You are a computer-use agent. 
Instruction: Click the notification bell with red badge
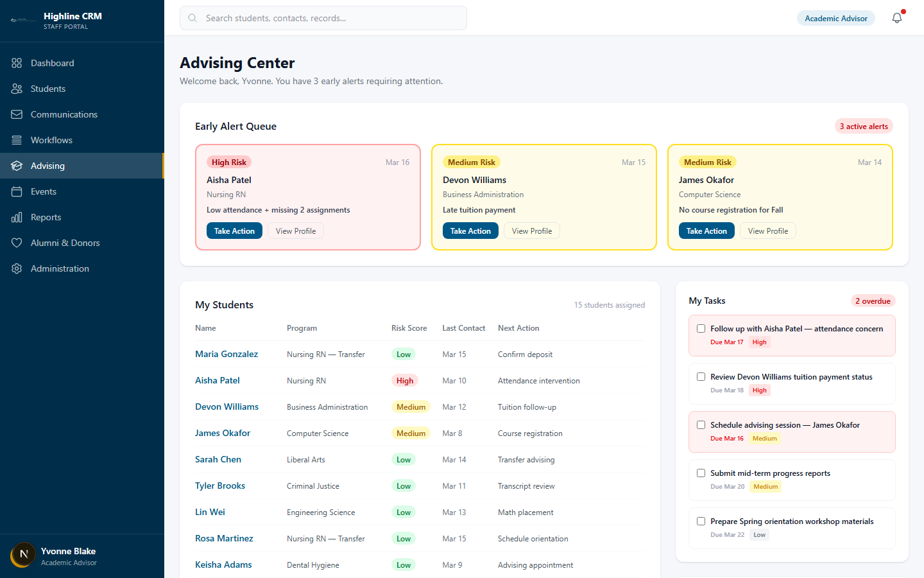896,18
